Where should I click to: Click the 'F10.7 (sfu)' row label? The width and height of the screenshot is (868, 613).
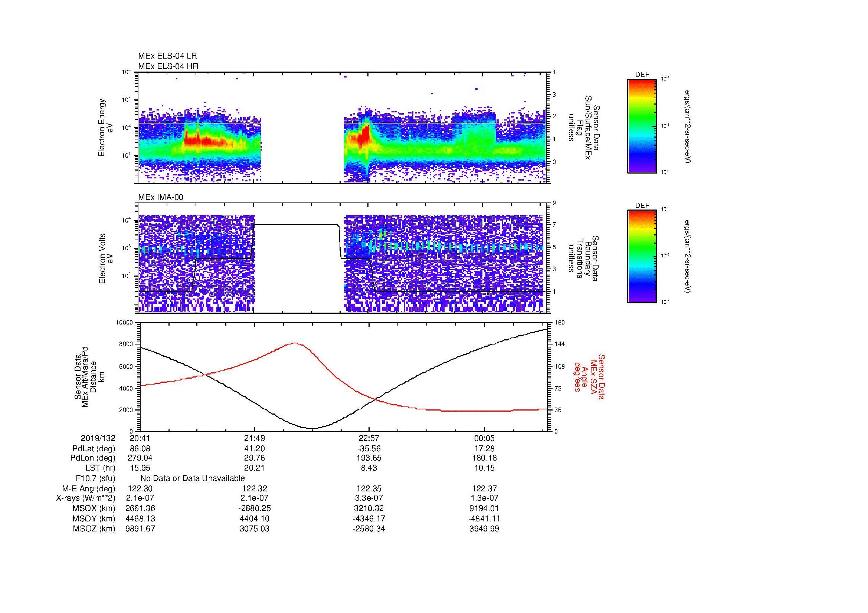coord(95,478)
